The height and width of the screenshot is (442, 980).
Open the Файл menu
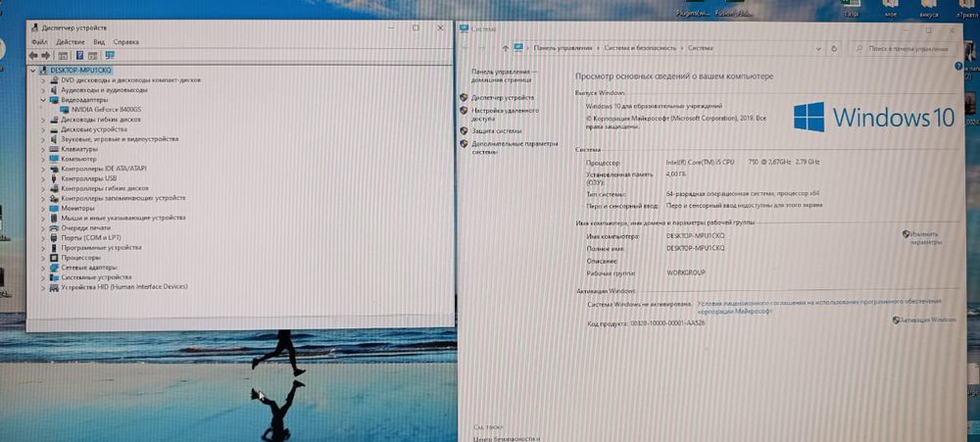pyautogui.click(x=39, y=42)
